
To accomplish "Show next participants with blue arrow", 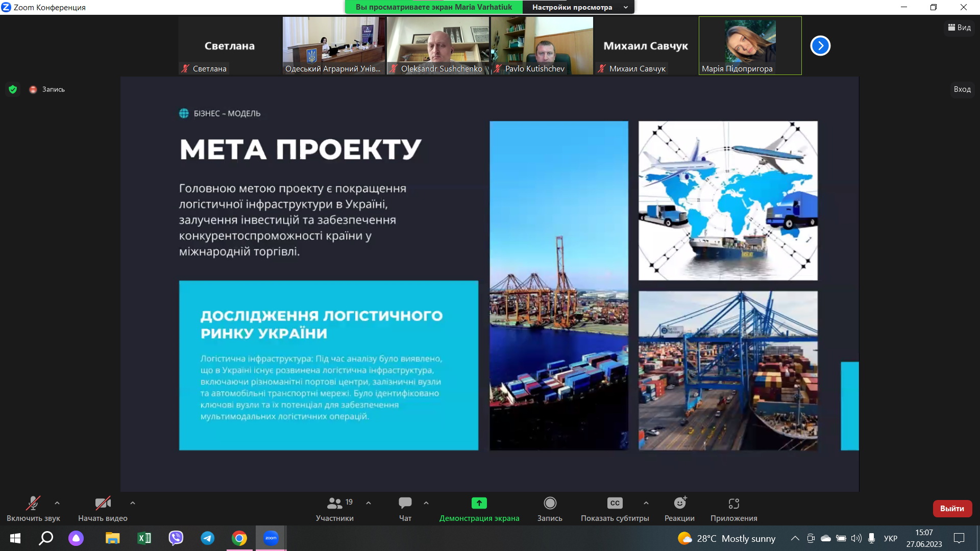I will (820, 46).
